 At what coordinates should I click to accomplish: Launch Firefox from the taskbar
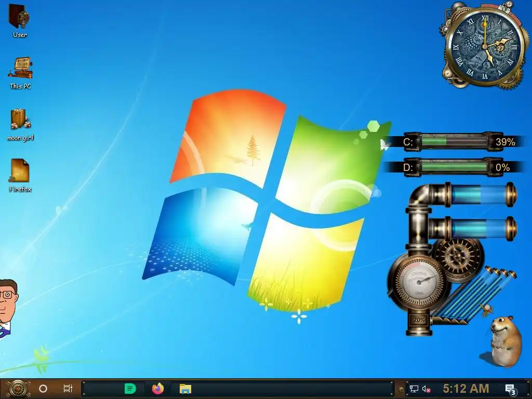click(x=158, y=389)
